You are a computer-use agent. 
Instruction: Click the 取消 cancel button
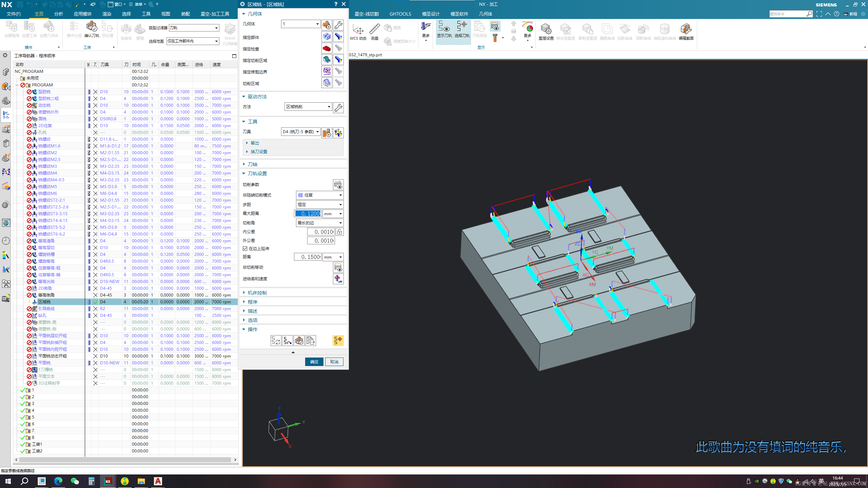click(334, 362)
